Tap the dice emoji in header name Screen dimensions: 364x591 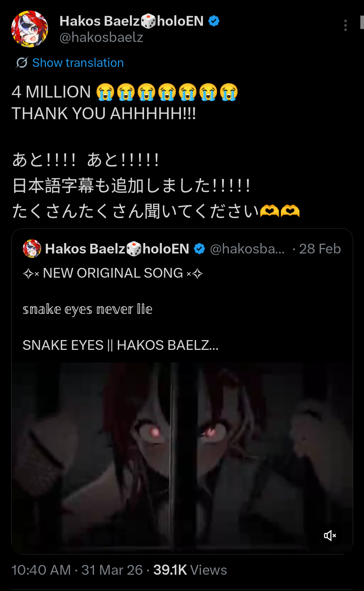click(148, 21)
